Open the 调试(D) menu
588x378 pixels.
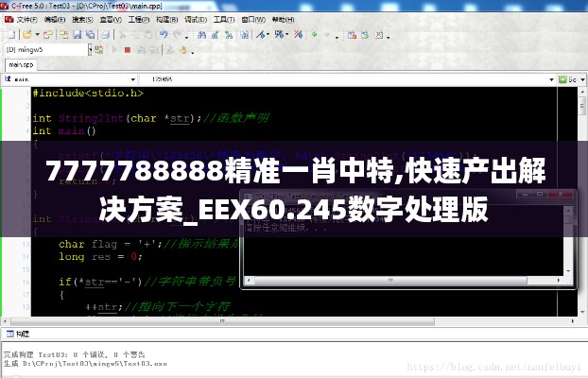point(196,20)
